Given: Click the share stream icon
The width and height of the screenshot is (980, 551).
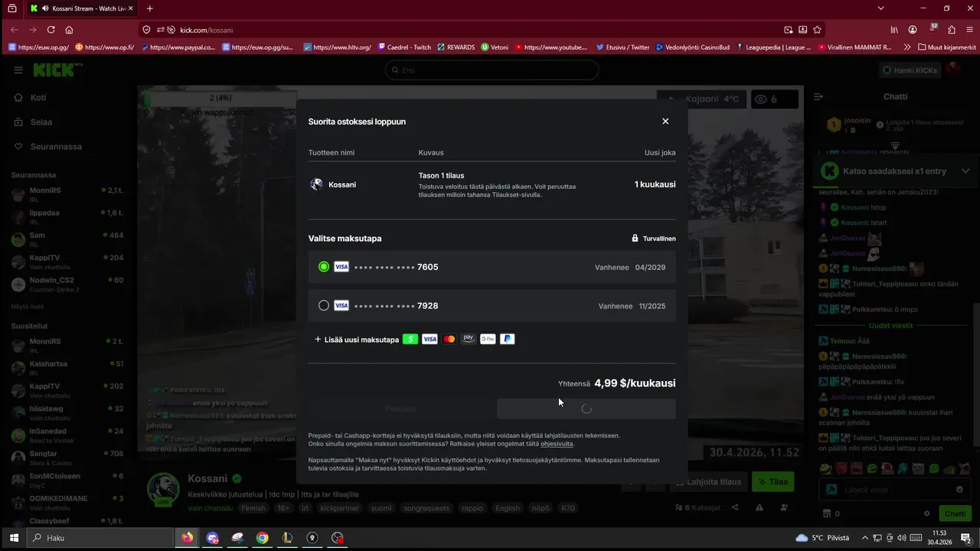Looking at the screenshot, I should click(735, 507).
